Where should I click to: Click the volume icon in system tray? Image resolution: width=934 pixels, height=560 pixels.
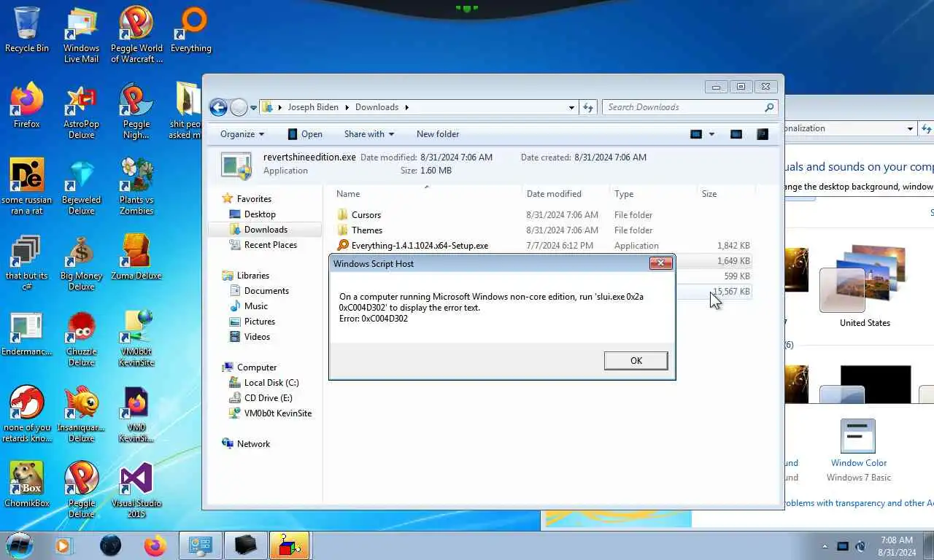860,546
